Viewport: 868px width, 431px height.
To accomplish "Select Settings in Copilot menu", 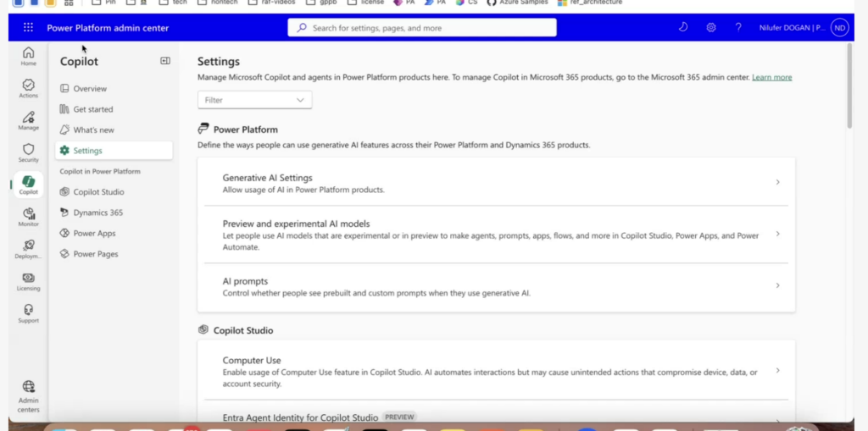I will click(x=114, y=151).
